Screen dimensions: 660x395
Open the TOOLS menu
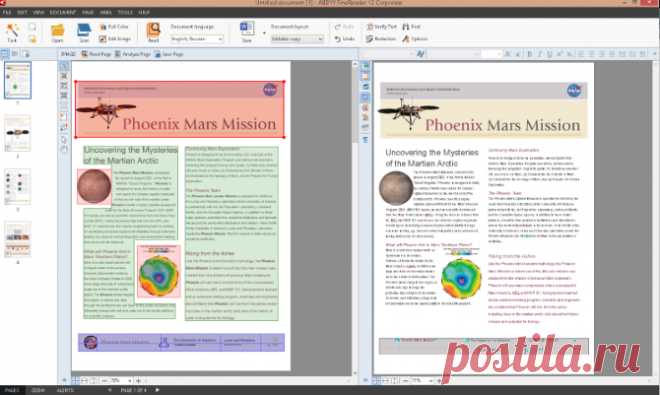click(125, 12)
